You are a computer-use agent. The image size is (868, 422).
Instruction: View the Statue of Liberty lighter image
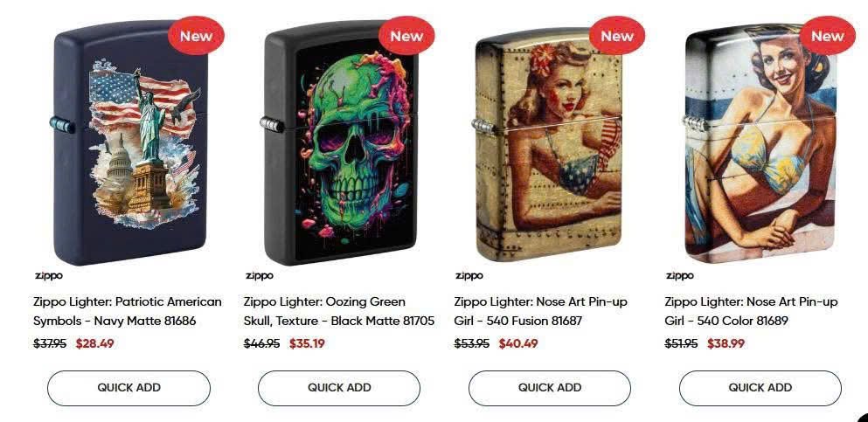[x=128, y=142]
